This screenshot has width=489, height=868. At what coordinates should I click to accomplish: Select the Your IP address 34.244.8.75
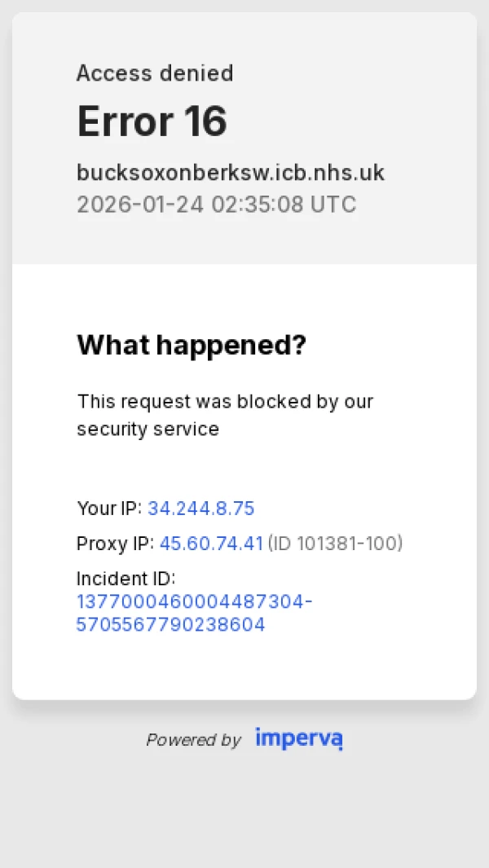[x=201, y=509]
